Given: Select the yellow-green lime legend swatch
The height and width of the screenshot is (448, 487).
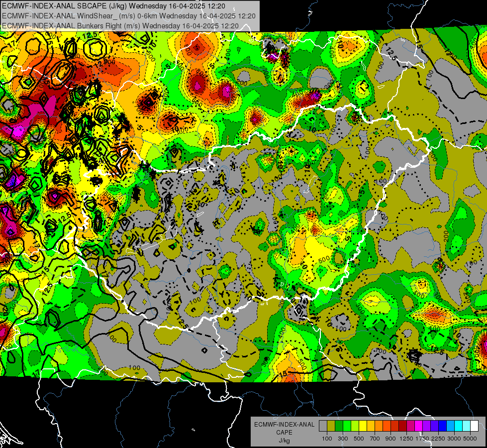Looking at the screenshot, I should 355,426.
